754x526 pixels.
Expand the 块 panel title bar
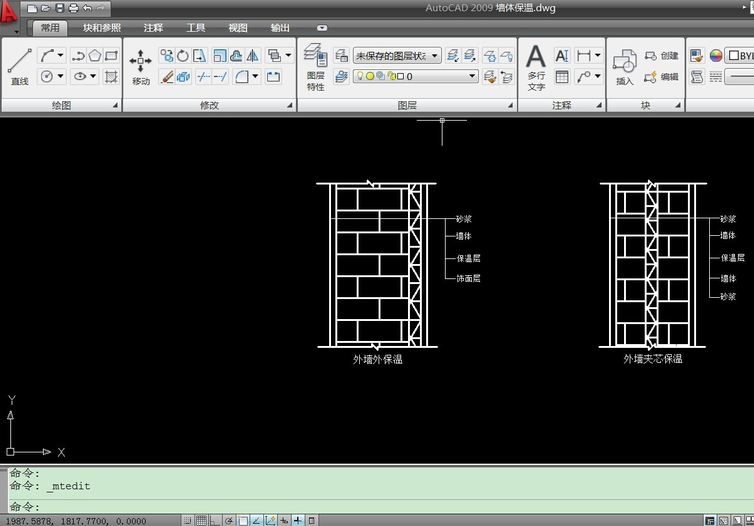pyautogui.click(x=645, y=105)
